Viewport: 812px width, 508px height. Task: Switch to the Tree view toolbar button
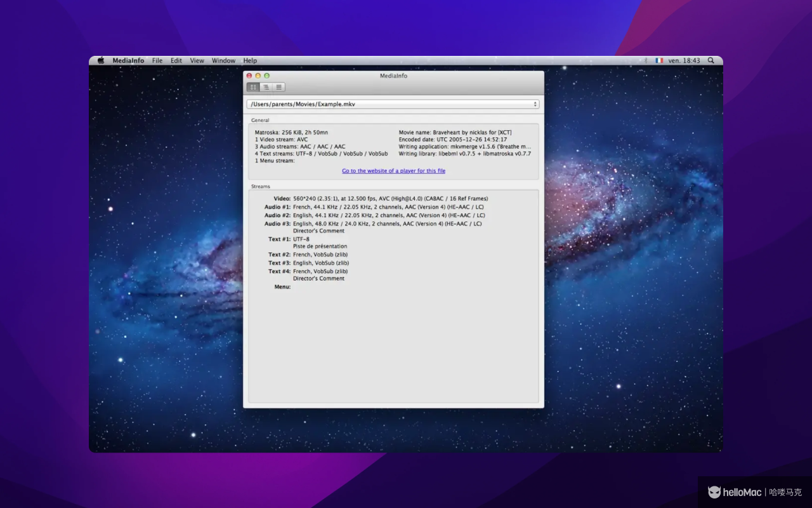[266, 87]
